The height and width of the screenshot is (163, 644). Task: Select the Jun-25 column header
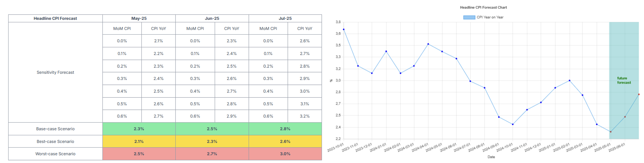tap(212, 18)
